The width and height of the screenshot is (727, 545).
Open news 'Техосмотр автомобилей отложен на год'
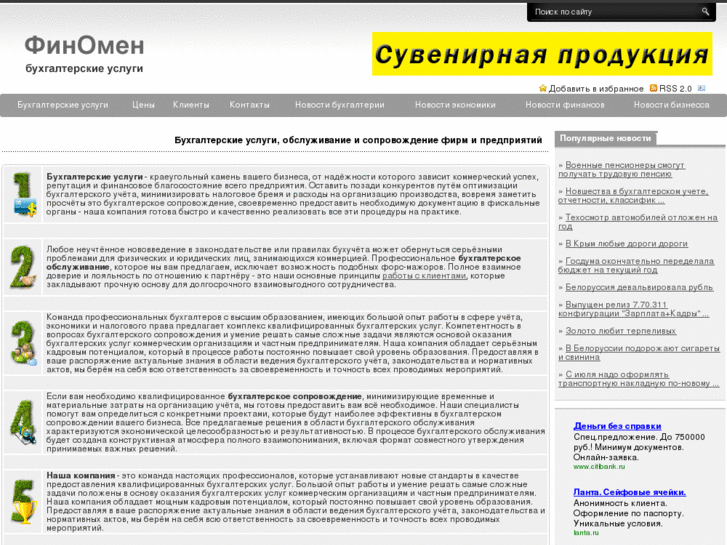(x=638, y=222)
